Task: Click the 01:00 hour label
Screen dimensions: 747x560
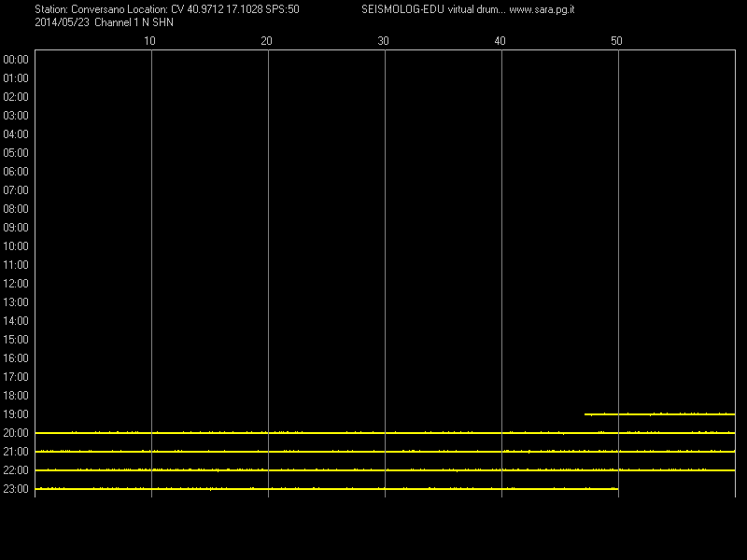Action: point(16,78)
